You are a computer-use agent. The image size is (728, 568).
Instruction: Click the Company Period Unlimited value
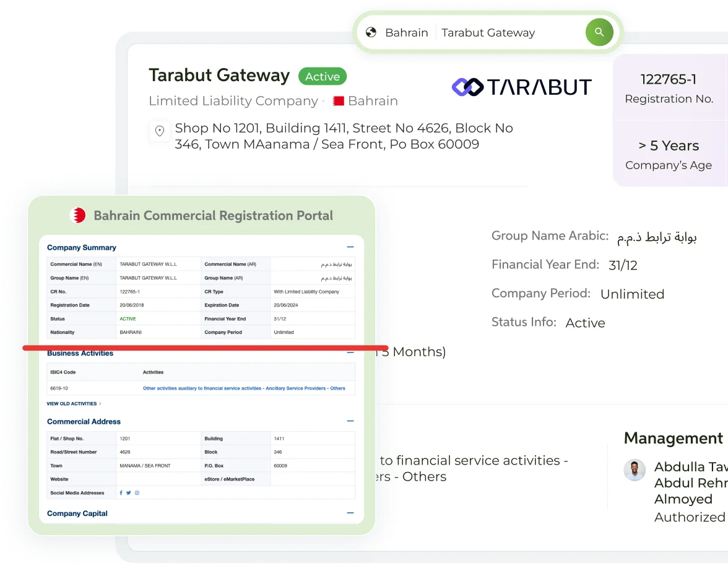pos(632,294)
